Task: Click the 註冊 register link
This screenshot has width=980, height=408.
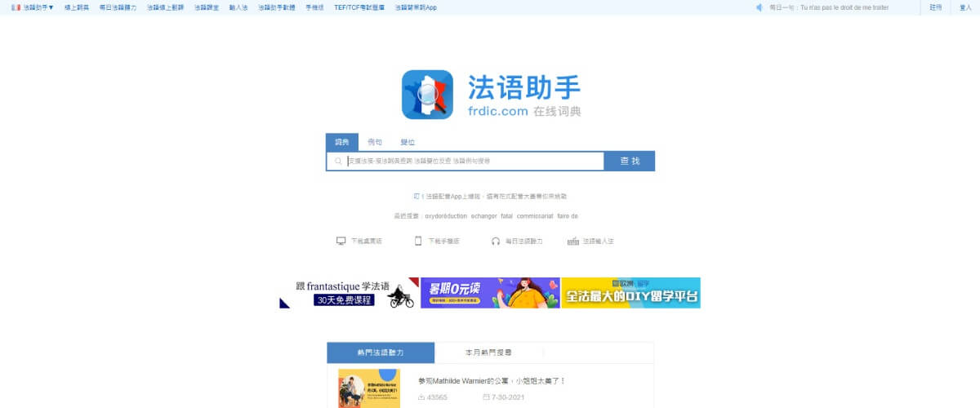Action: (x=935, y=7)
